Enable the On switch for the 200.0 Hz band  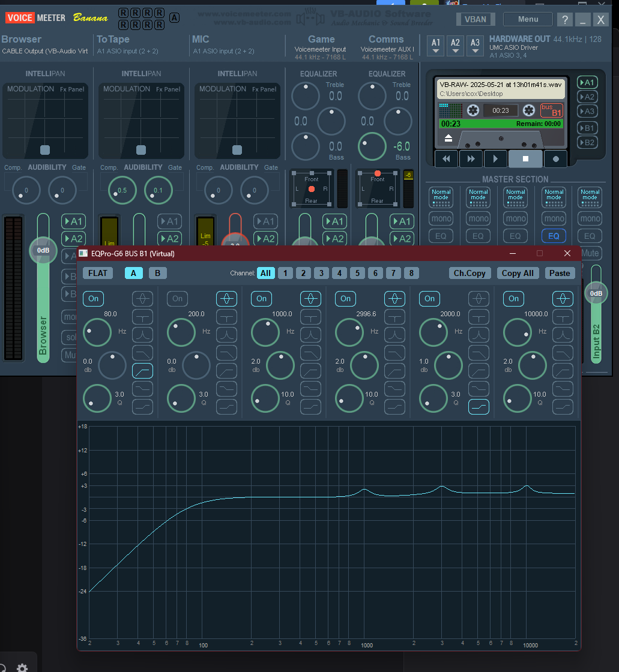[x=178, y=299]
